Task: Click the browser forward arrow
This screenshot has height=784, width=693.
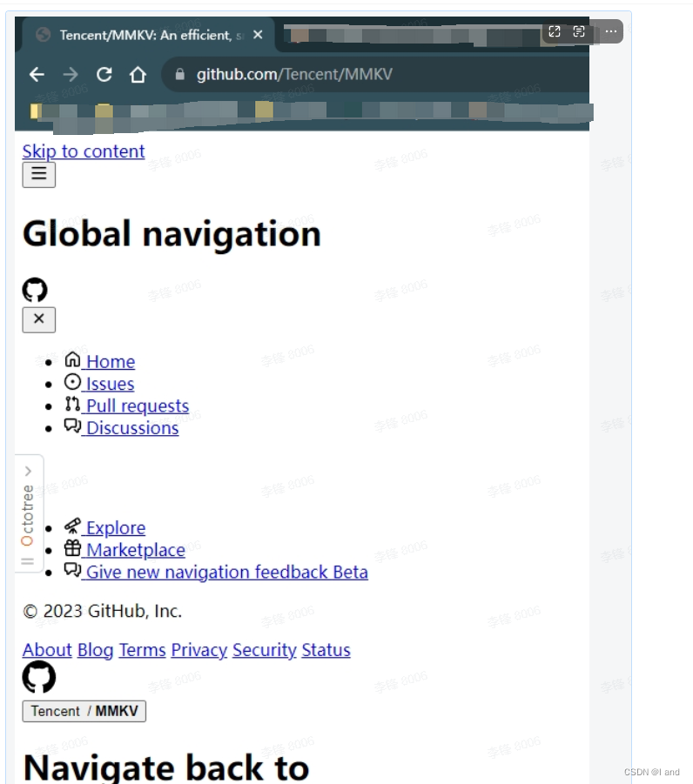Action: point(71,75)
